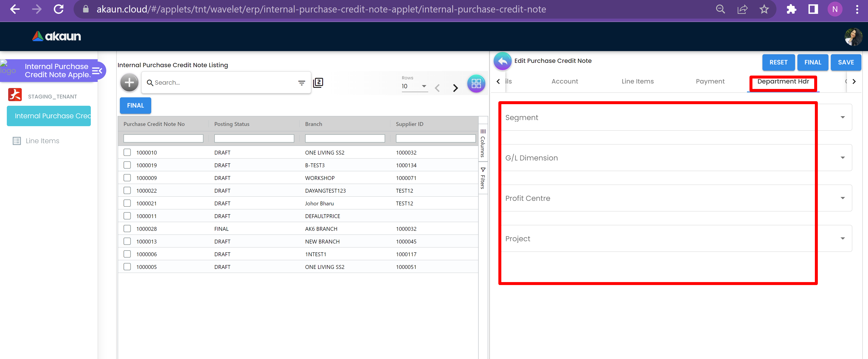Tick the checkbox for note 1000010
Image resolution: width=868 pixels, height=359 pixels.
(127, 152)
